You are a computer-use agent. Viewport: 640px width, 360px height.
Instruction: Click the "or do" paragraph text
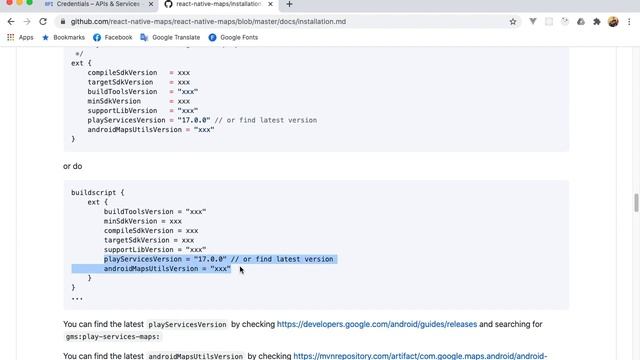coord(73,166)
